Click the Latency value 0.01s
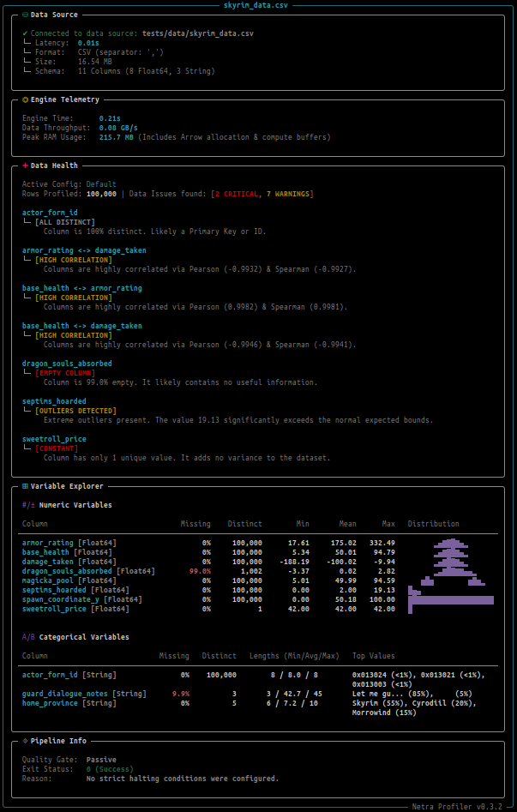517x812 pixels. pos(88,43)
